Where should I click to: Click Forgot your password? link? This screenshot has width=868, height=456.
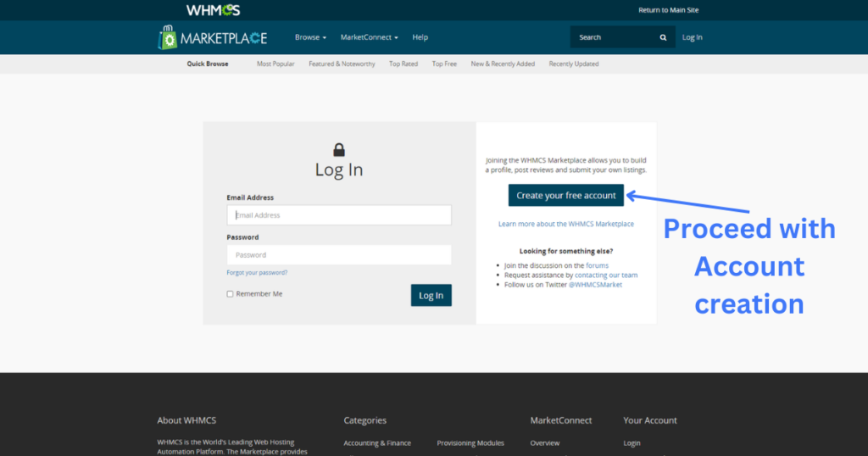(257, 272)
